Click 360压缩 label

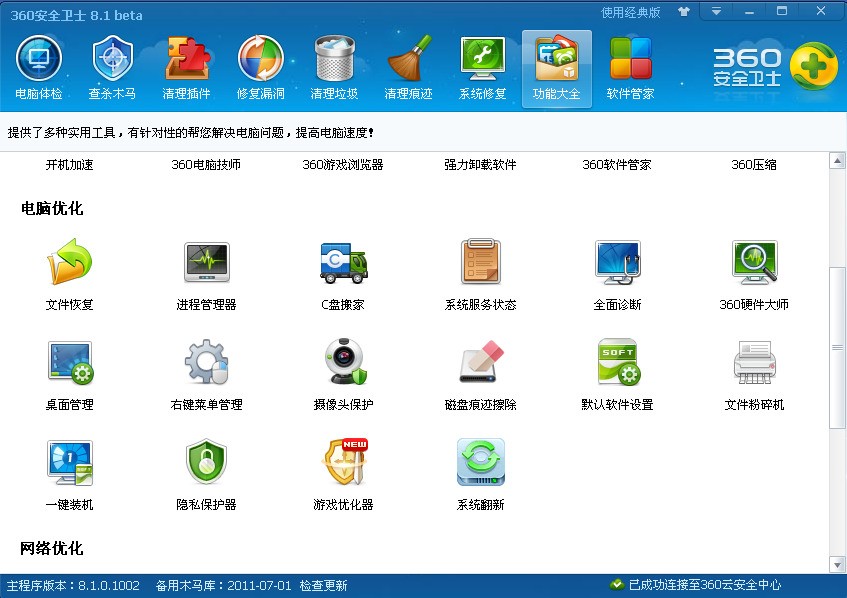tap(754, 165)
